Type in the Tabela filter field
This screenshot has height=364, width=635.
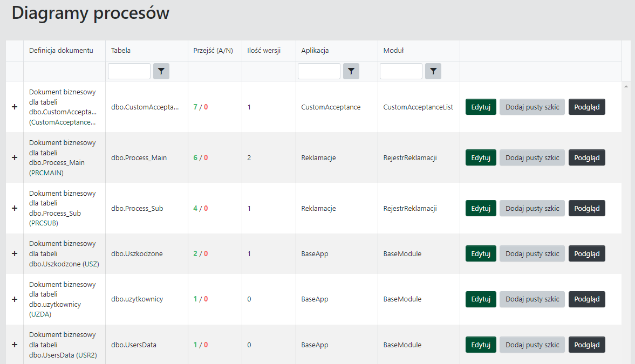click(129, 71)
